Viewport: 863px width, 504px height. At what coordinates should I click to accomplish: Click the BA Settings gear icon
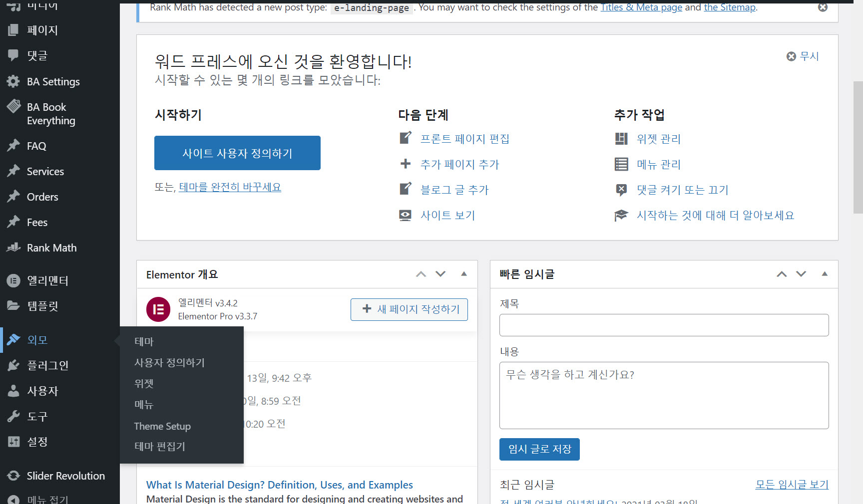point(13,81)
